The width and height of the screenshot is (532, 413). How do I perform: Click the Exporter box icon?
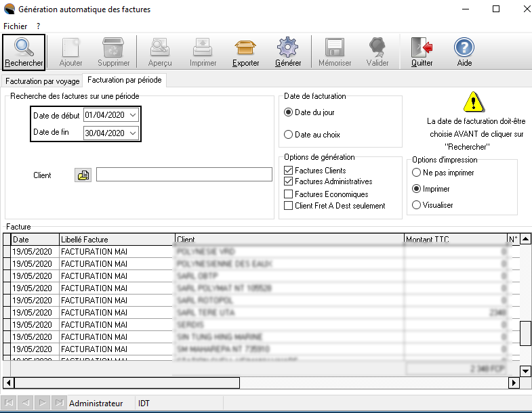pos(246,47)
